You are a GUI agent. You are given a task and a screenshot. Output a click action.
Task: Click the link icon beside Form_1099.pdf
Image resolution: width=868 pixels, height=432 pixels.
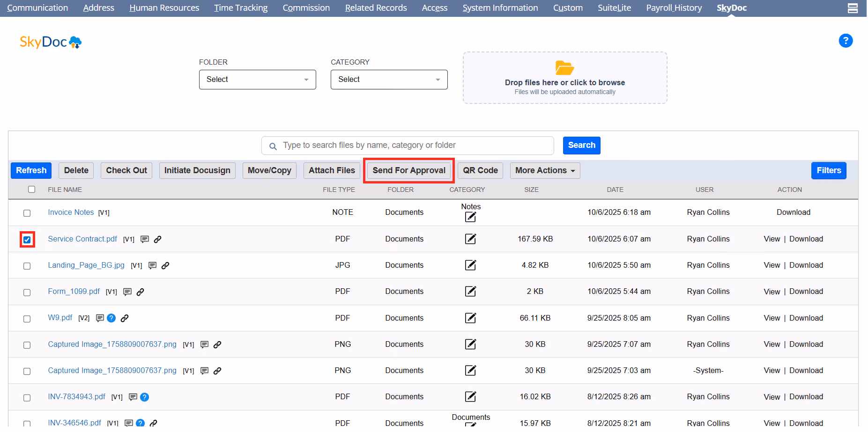tap(140, 292)
